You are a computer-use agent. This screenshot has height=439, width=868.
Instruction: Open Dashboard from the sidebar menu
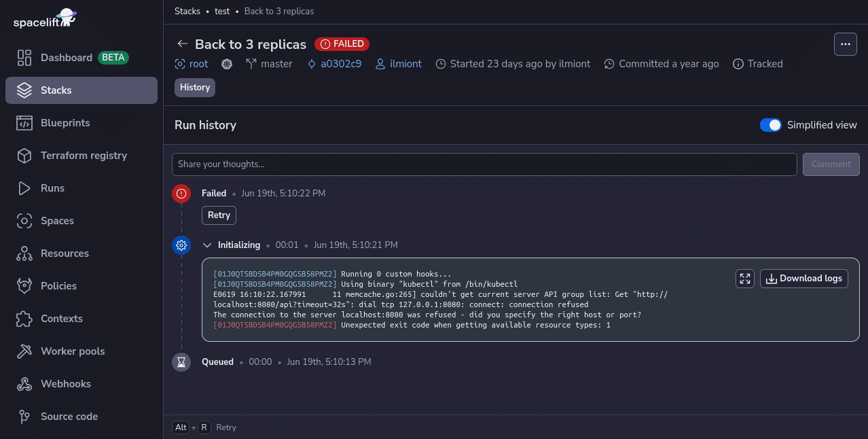point(65,58)
